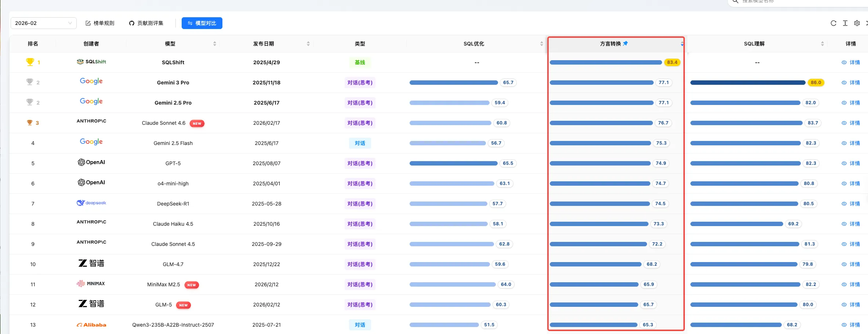View 详情 for Gemini 3 Pro

click(x=851, y=83)
